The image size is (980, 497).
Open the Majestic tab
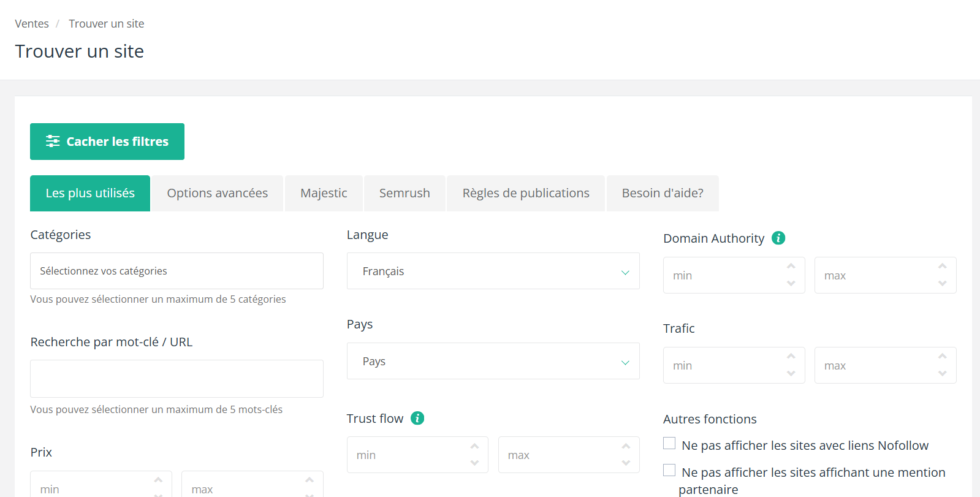coord(324,193)
